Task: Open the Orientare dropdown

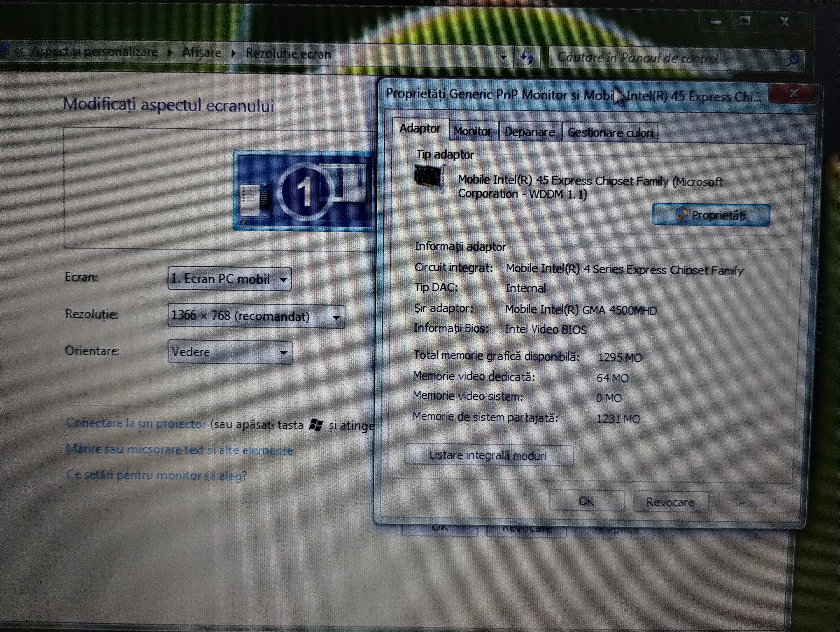Action: [230, 352]
